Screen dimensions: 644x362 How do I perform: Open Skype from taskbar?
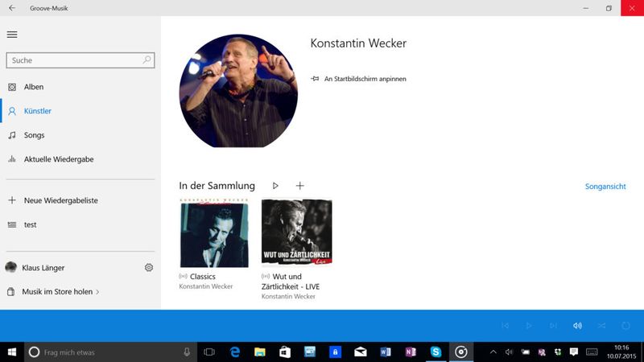[436, 352]
